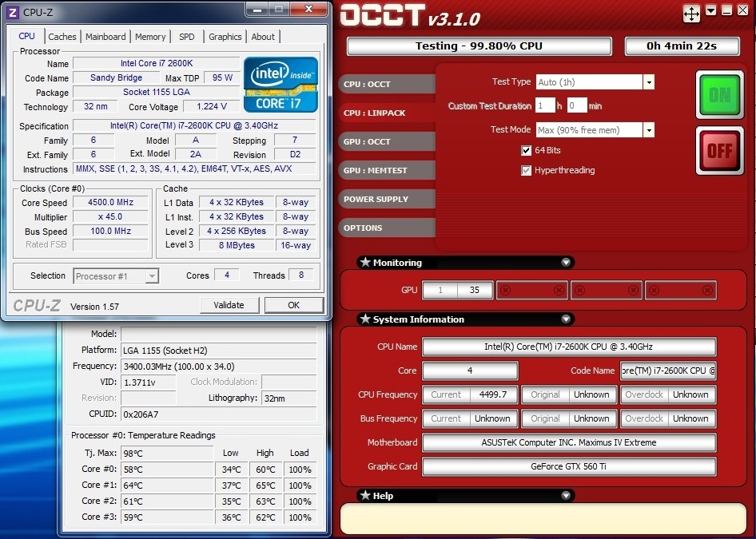756x539 pixels.
Task: Click the CPU-Z title bar Z icon
Action: 13,13
